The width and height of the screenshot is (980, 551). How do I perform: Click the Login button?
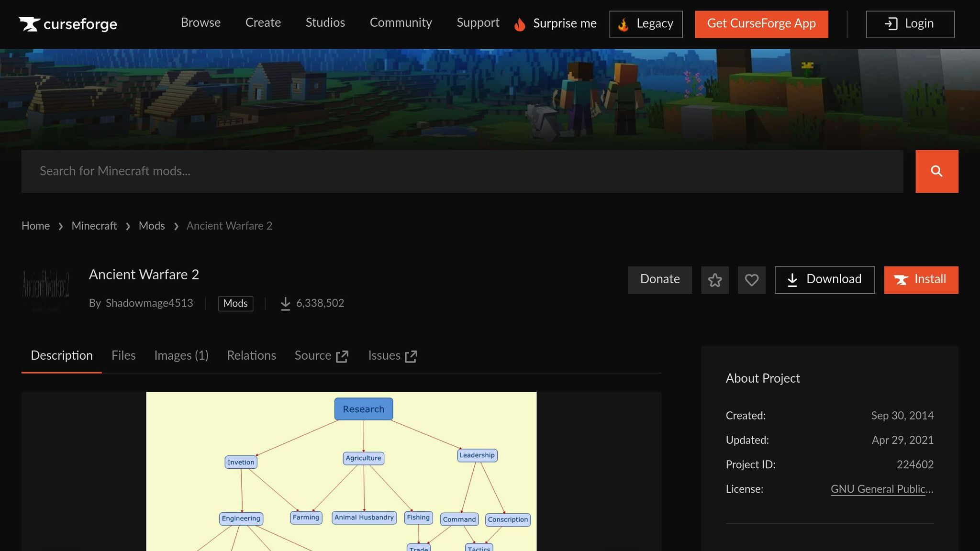910,24
